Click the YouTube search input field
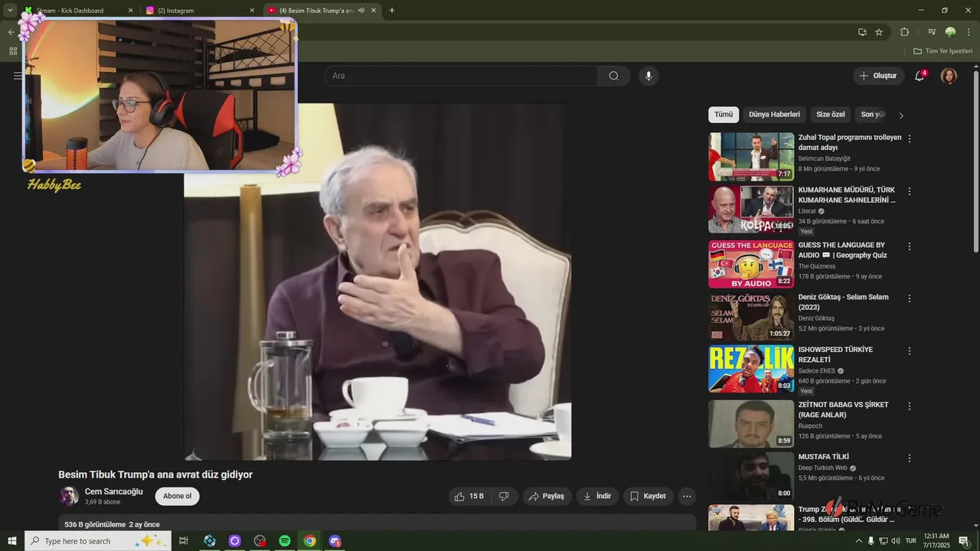980x551 pixels. pos(461,76)
